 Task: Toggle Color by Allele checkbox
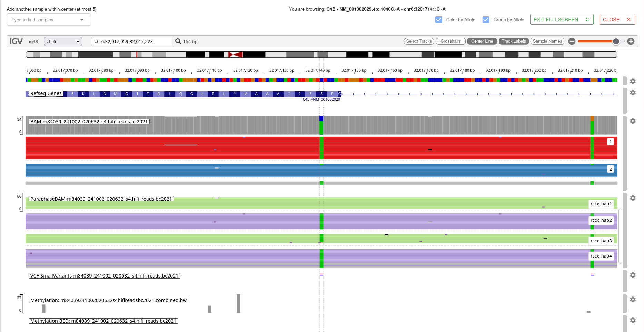[439, 20]
